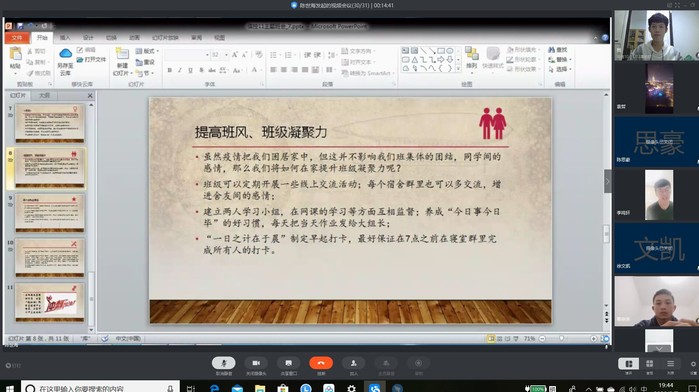This screenshot has height=392, width=699.
Task: Toggle the microphone mute button
Action: tap(224, 363)
